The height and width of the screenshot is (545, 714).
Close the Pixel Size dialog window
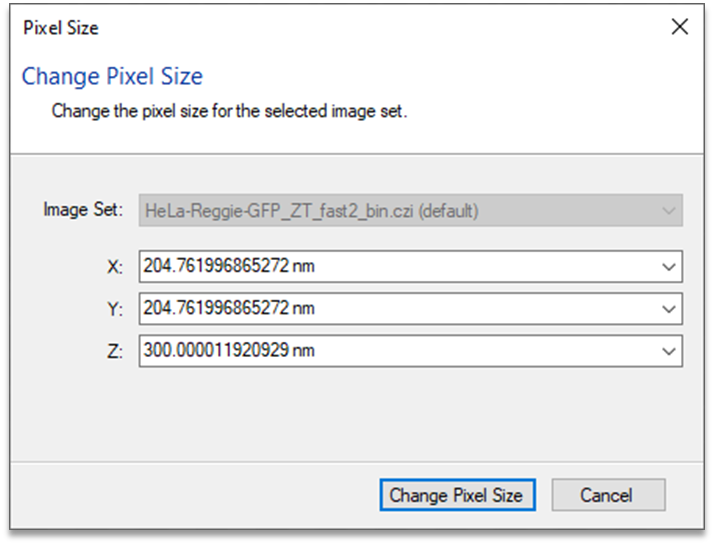click(x=679, y=26)
